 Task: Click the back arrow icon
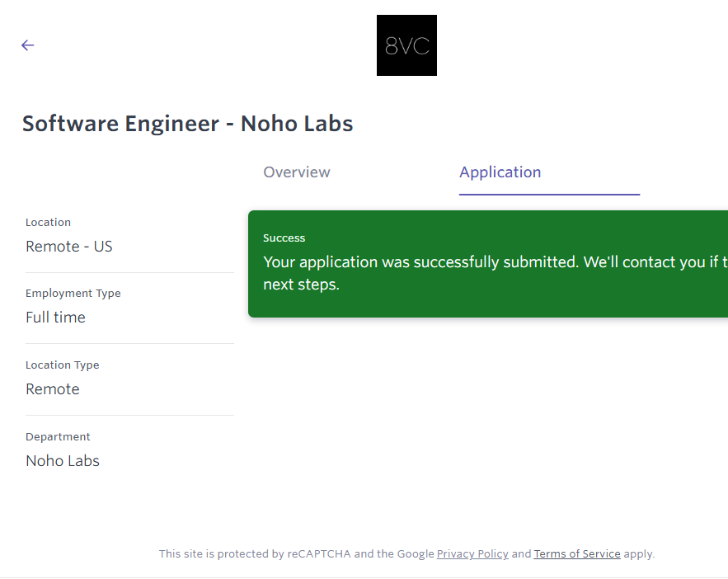28,45
